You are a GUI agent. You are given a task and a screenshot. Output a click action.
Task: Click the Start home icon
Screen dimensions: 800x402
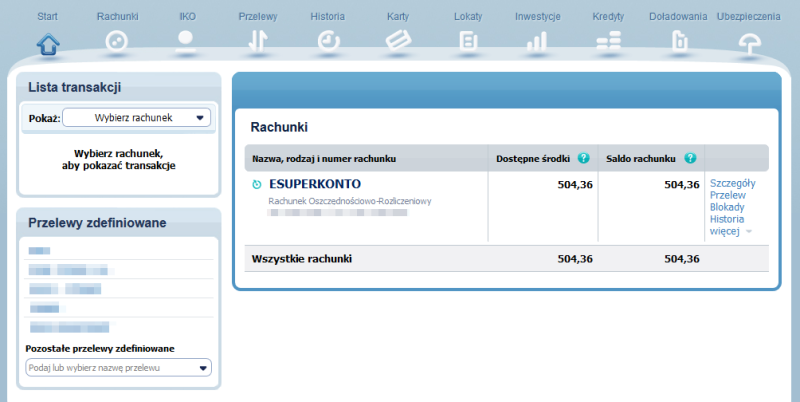point(48,43)
